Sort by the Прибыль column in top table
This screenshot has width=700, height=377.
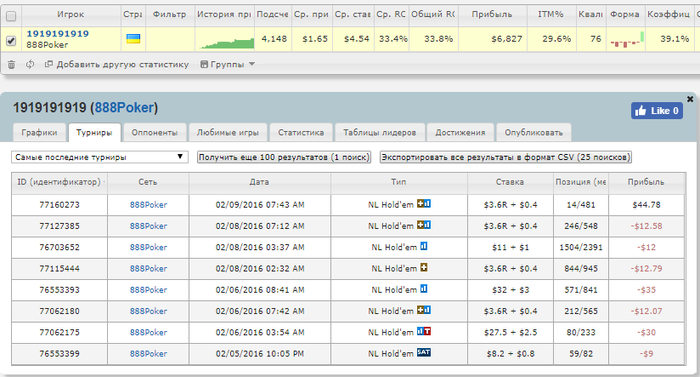coord(492,14)
